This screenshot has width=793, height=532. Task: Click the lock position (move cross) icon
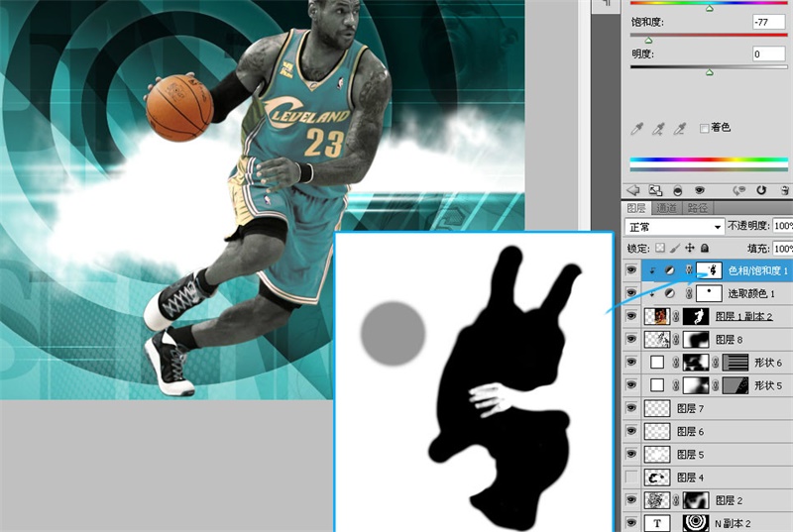point(690,248)
